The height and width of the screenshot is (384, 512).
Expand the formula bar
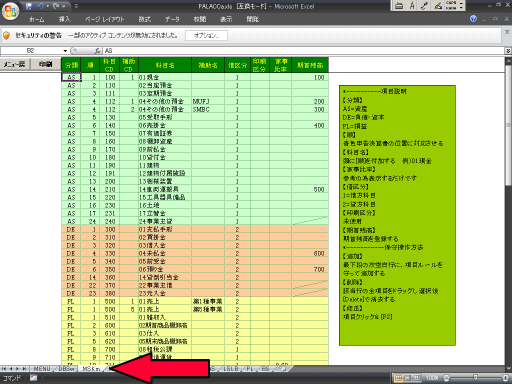point(508,51)
